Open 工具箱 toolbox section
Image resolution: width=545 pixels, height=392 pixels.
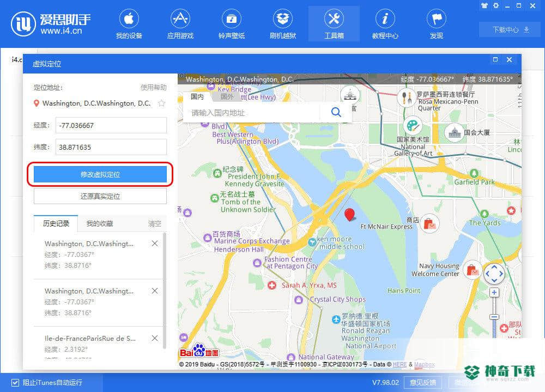tap(334, 24)
